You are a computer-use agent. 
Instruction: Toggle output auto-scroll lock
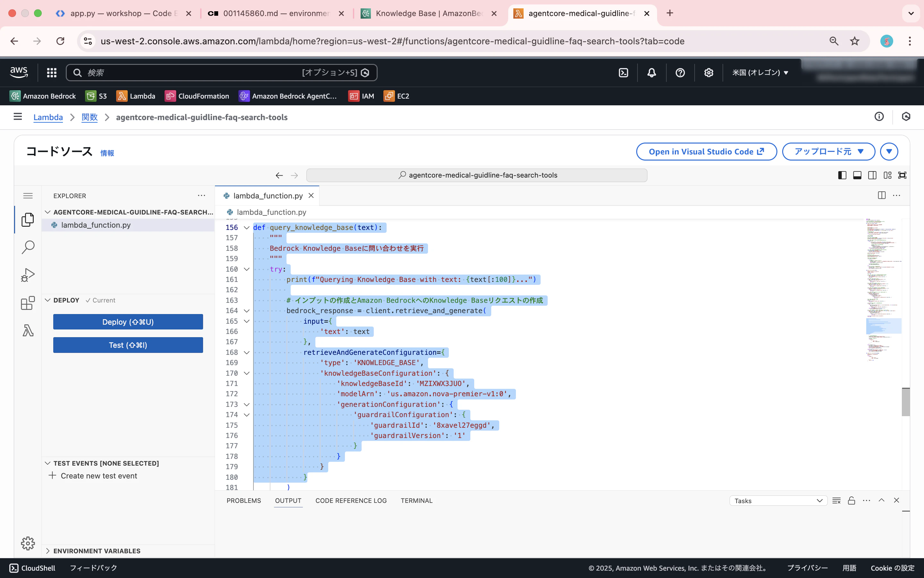851,500
